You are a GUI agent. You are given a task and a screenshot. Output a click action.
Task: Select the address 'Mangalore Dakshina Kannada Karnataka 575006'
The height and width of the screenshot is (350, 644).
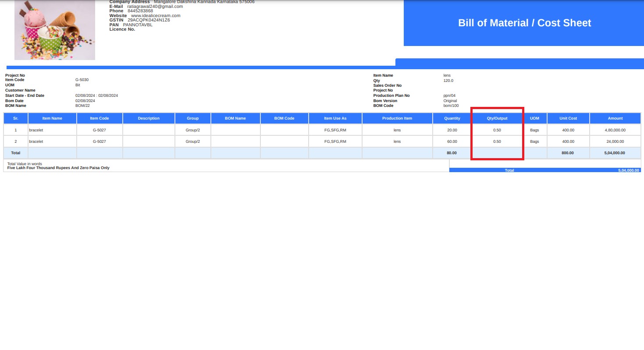click(204, 2)
